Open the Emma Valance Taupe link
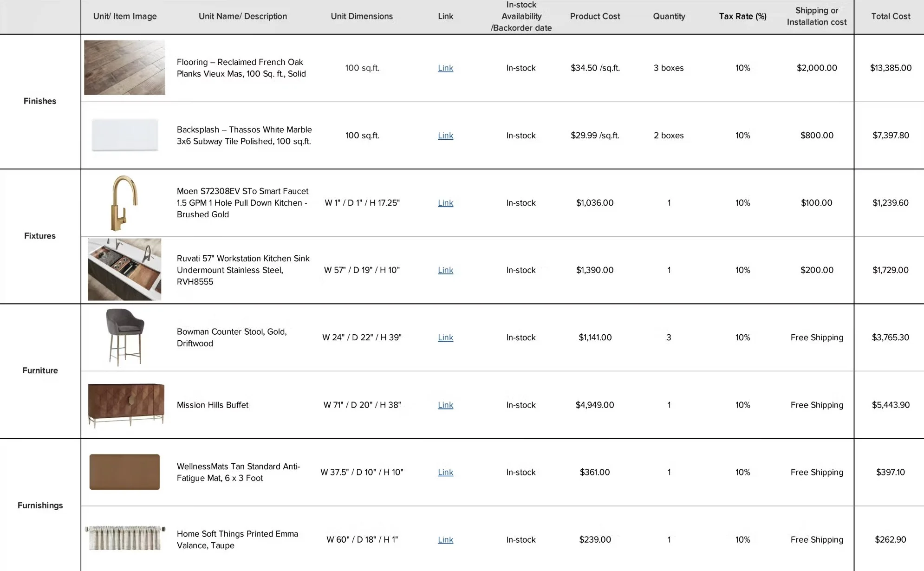This screenshot has width=924, height=571. click(445, 539)
